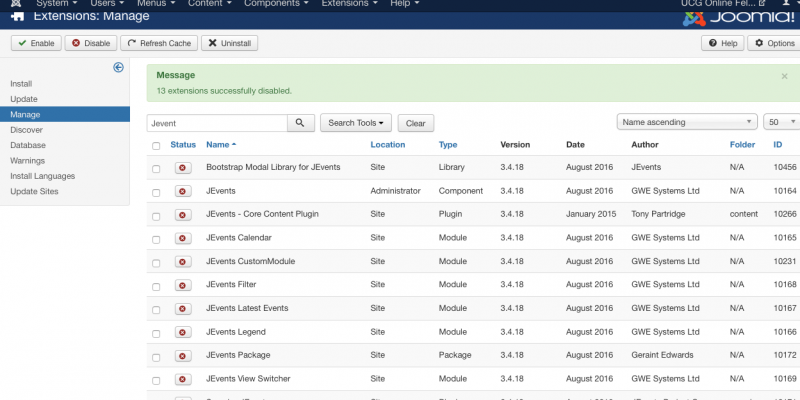Click the search magnifier button
The height and width of the screenshot is (400, 800).
pyautogui.click(x=301, y=123)
